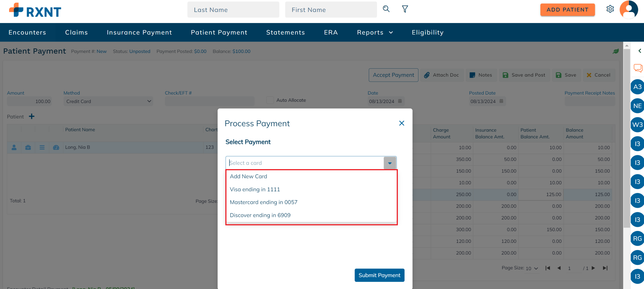Image resolution: width=644 pixels, height=289 pixels.
Task: Click the ADD PATIENT button
Action: pyautogui.click(x=567, y=10)
